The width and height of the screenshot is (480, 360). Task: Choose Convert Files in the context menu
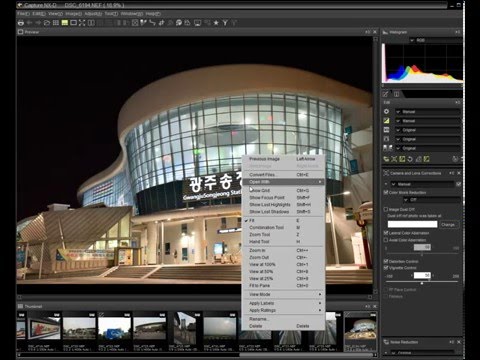(x=283, y=175)
